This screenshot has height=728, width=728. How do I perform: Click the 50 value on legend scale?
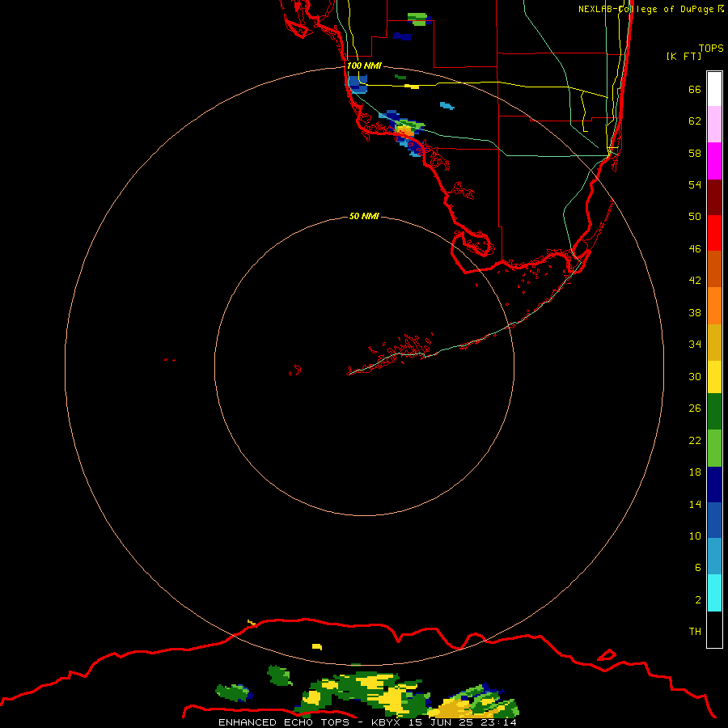(x=695, y=216)
